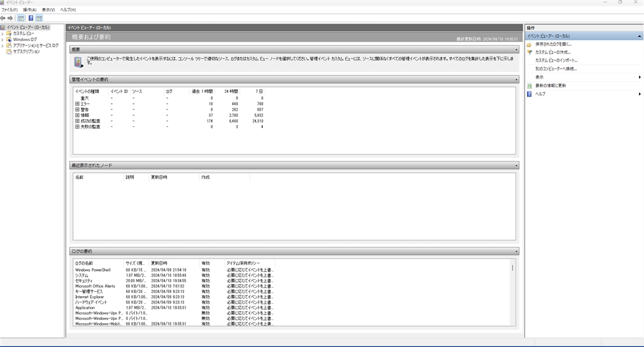Viewport: 644px width, 347px height.
Task: Collapse the イベント ビューアー (ローカル) actions group arrow
Action: [x=639, y=36]
